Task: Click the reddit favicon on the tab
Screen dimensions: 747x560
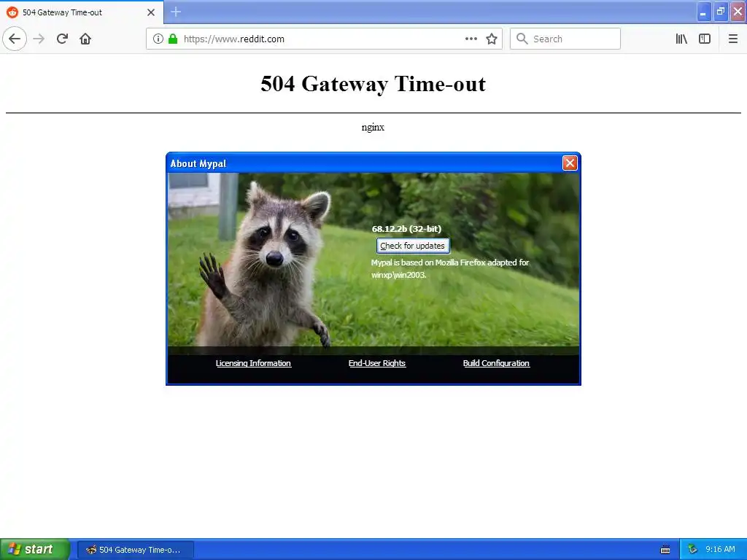Action: pyautogui.click(x=12, y=12)
